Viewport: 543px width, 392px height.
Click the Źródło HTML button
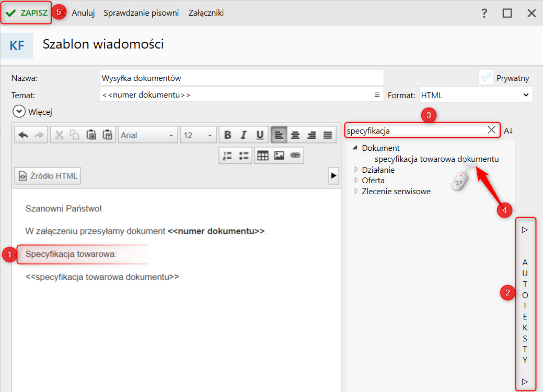[x=48, y=176]
